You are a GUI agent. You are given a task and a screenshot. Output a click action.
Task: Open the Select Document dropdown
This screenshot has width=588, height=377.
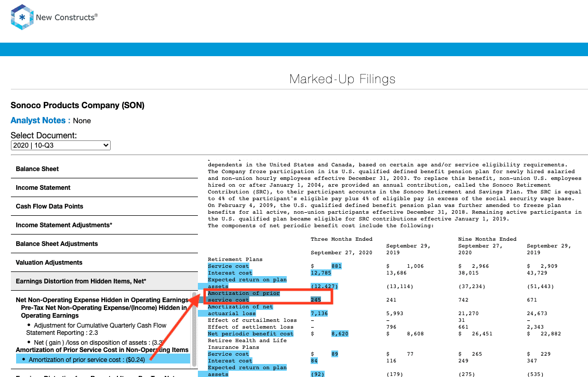click(61, 145)
